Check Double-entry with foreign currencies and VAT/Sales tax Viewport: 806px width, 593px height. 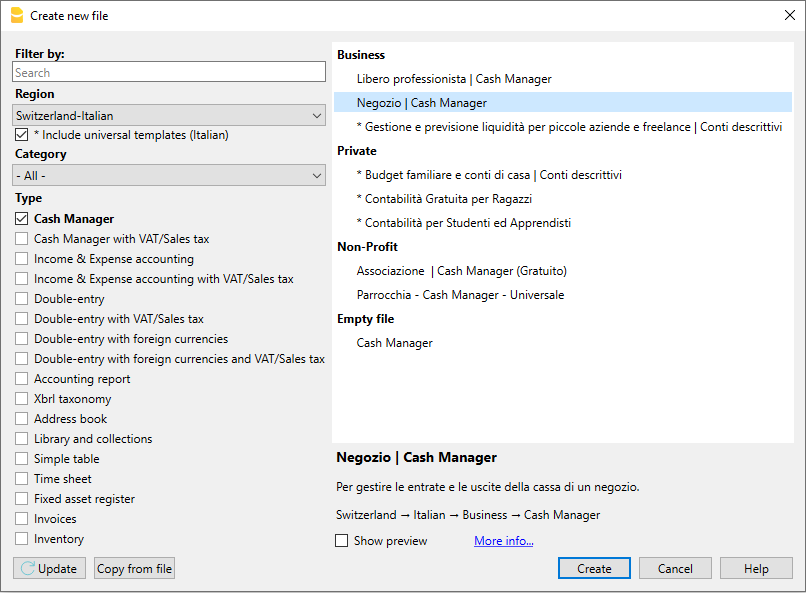click(22, 359)
